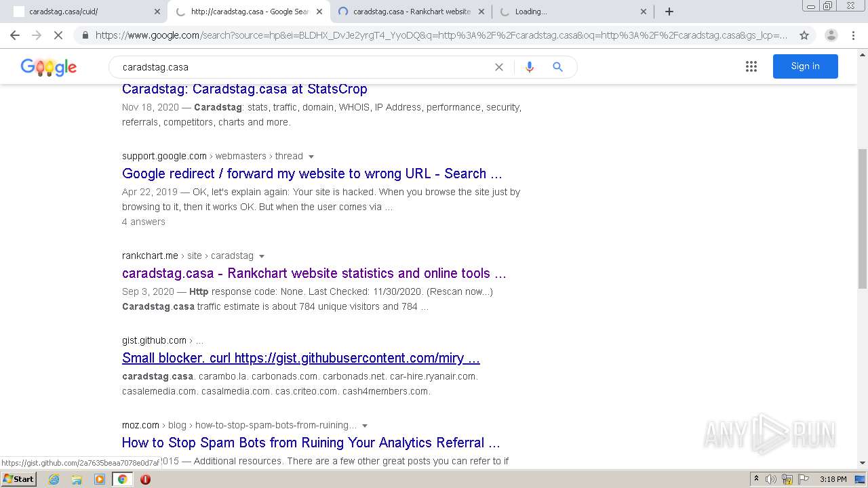868x488 pixels.
Task: Expand the moz.com result options arrow
Action: point(365,426)
